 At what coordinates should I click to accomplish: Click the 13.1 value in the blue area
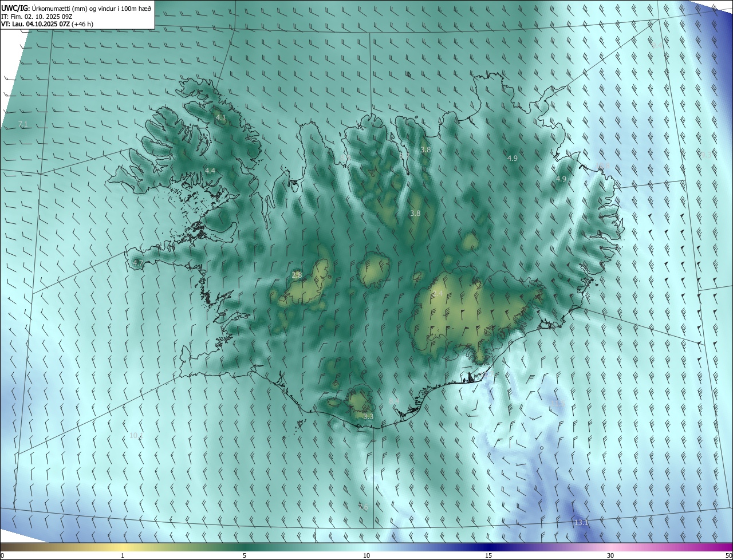click(x=581, y=522)
